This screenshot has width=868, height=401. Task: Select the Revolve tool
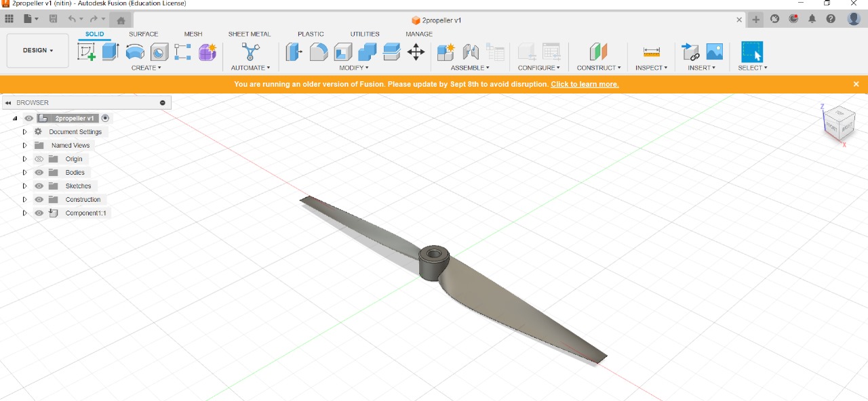point(135,51)
